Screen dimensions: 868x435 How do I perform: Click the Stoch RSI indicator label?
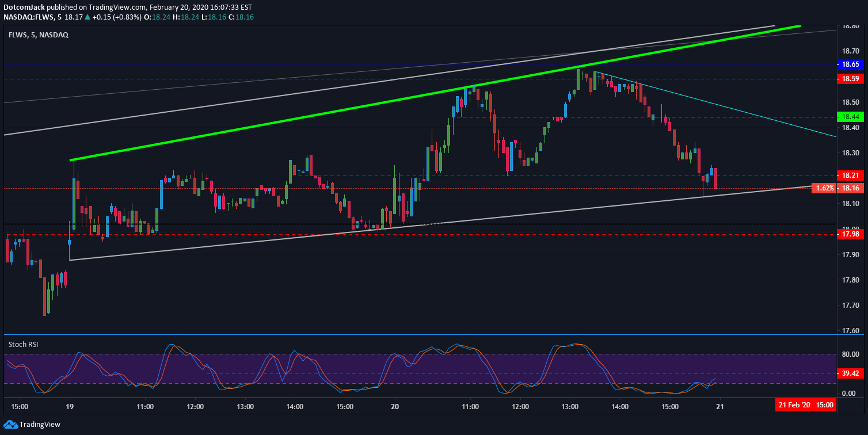pyautogui.click(x=24, y=344)
